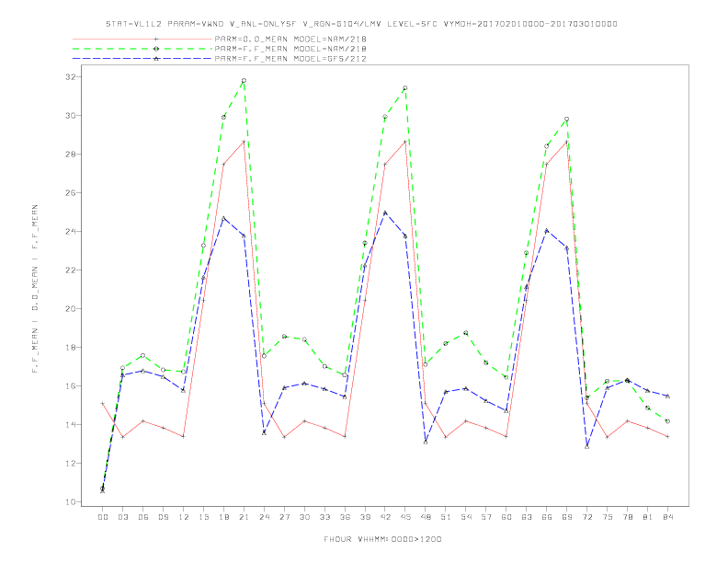The width and height of the screenshot is (728, 563).
Task: Click x-axis tick label 15
Action: [203, 517]
